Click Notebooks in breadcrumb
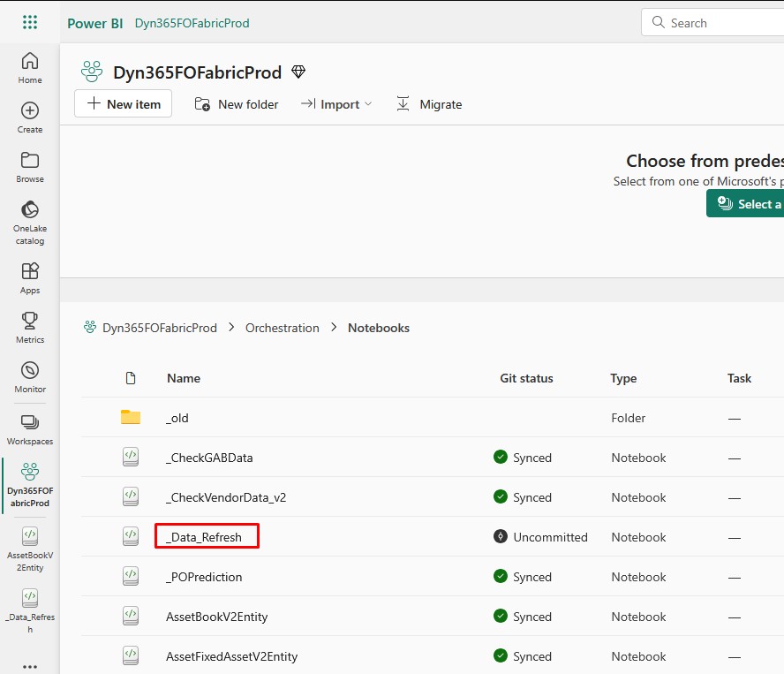This screenshot has height=674, width=784. coord(379,328)
